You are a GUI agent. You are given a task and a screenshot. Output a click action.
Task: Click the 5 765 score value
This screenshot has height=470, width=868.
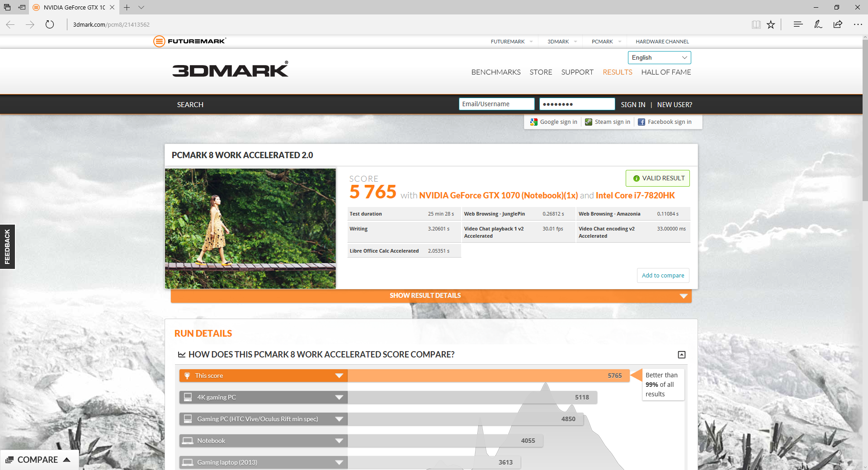(373, 192)
